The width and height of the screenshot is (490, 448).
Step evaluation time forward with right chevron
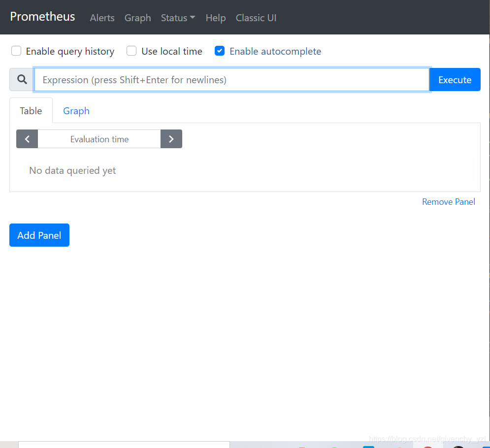click(171, 139)
